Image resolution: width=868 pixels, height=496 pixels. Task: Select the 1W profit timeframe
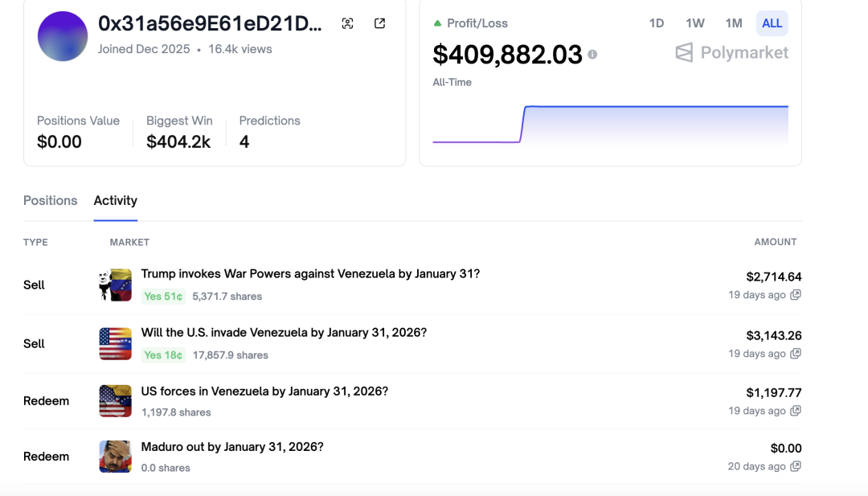[x=695, y=23]
